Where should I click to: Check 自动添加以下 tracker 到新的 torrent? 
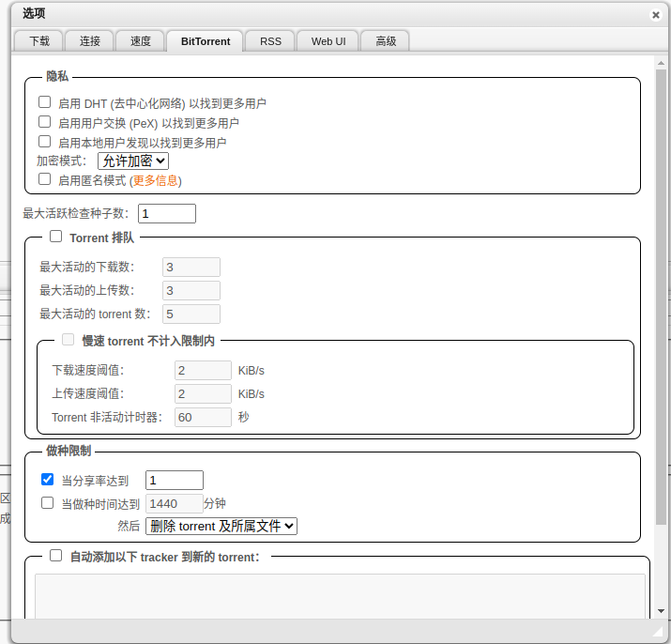tap(56, 556)
